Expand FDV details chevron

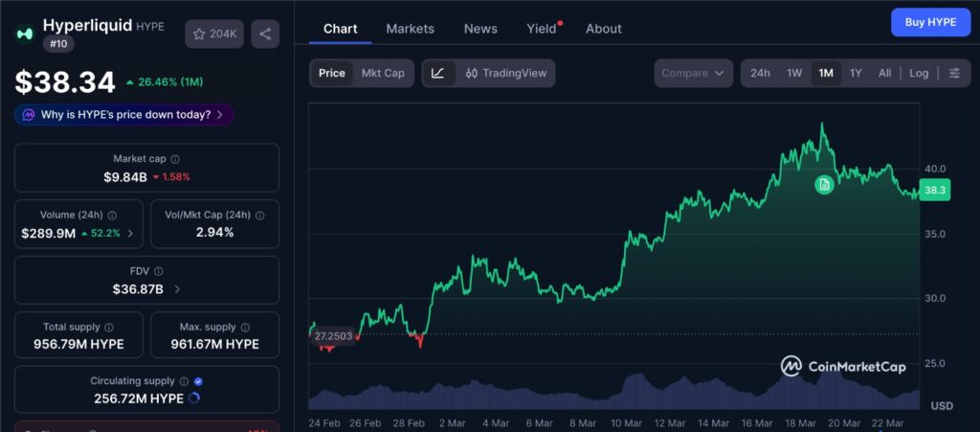coord(177,289)
